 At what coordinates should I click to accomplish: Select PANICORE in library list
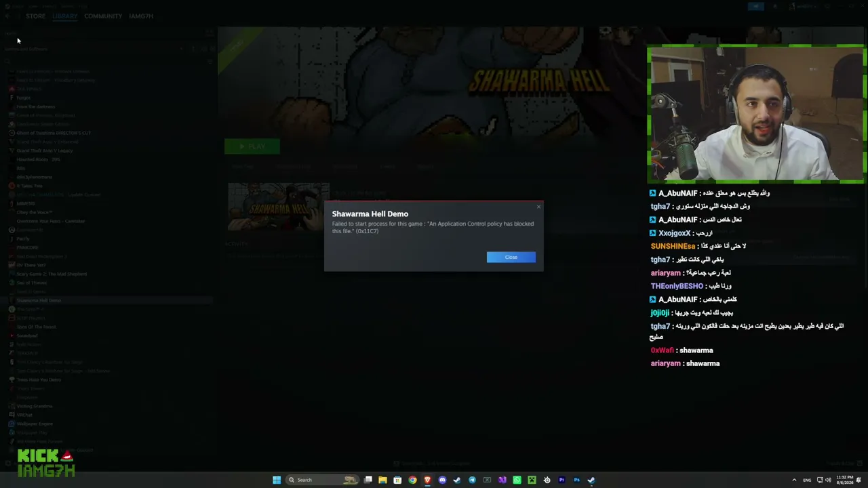point(27,247)
